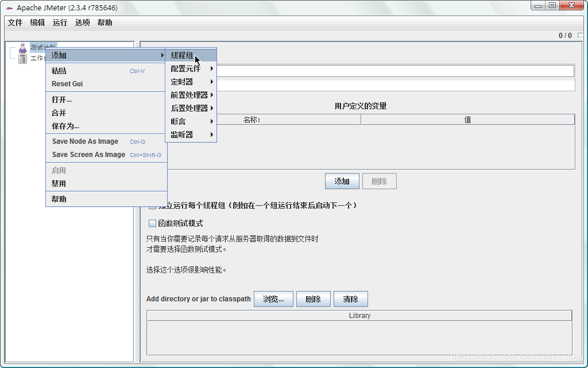The image size is (588, 368).
Task: Expand the 前置处理器 submenu
Action: tap(191, 95)
